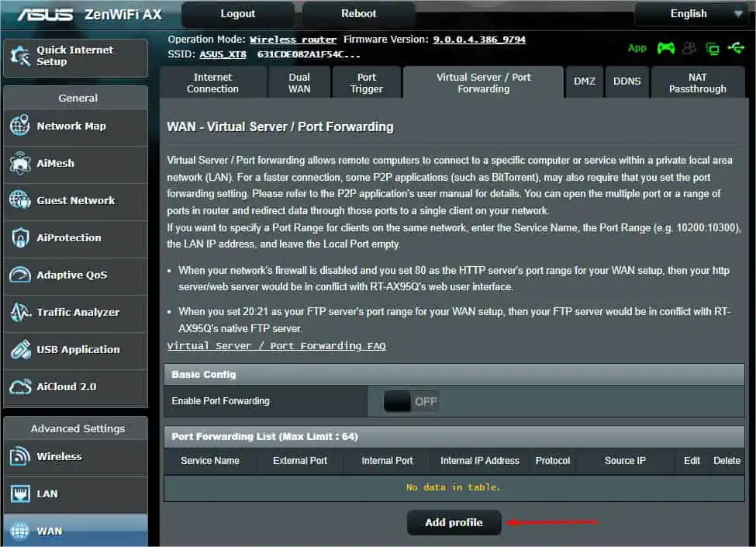Screen dimensions: 756x547
Task: Switch to Dual WAN tab
Action: (299, 83)
